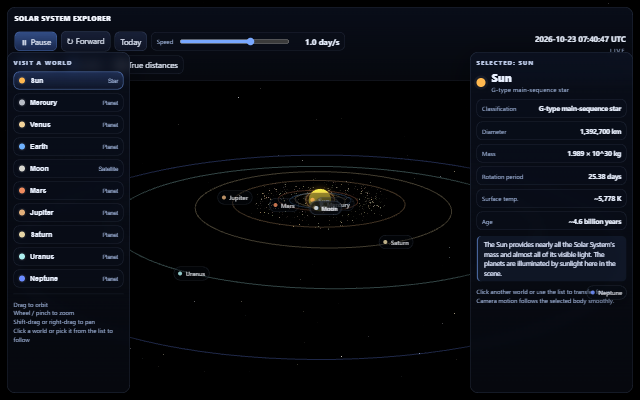Click the Surface temp ~5,778 K value

607,198
